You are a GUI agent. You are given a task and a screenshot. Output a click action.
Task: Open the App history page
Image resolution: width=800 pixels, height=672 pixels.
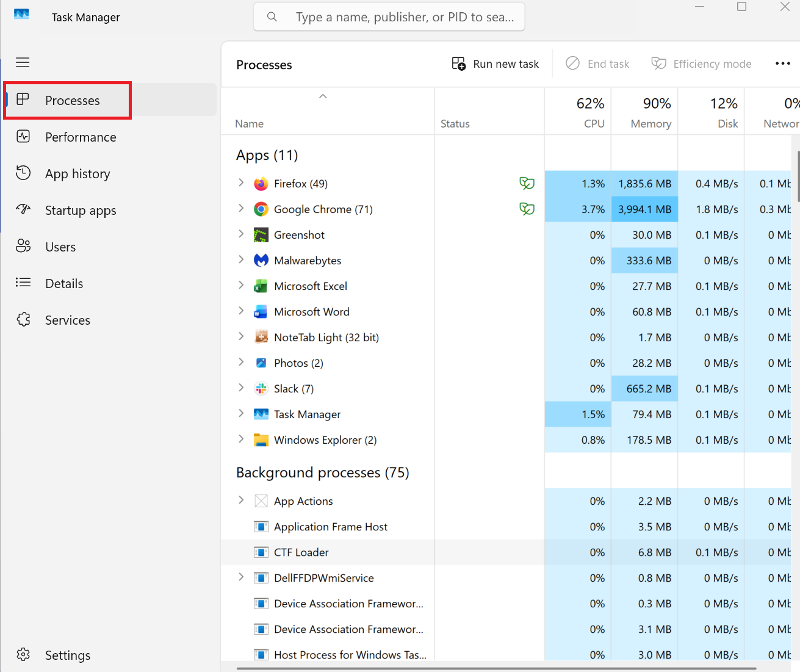pos(110,174)
